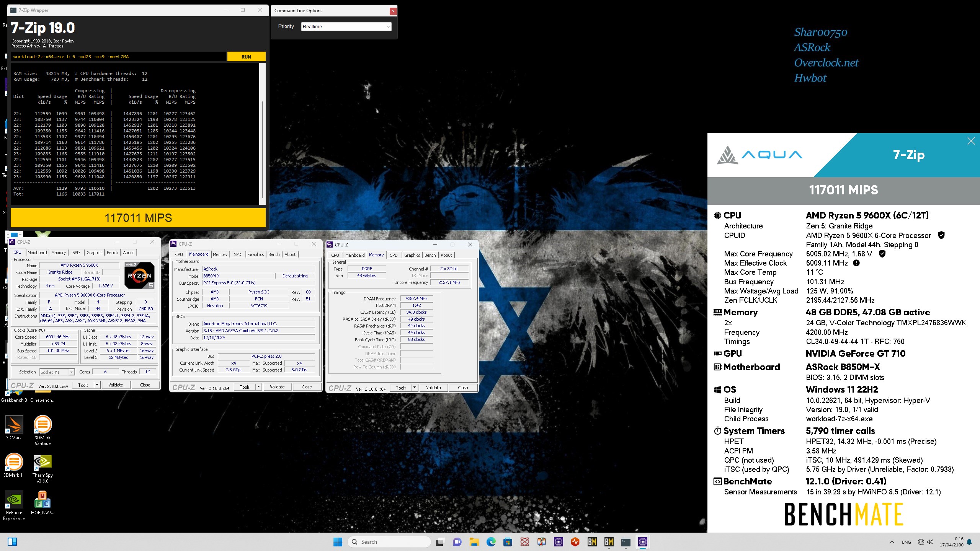Expand the Tools dropdown arrow in the CPU tab window
The image size is (980, 551).
pos(97,385)
